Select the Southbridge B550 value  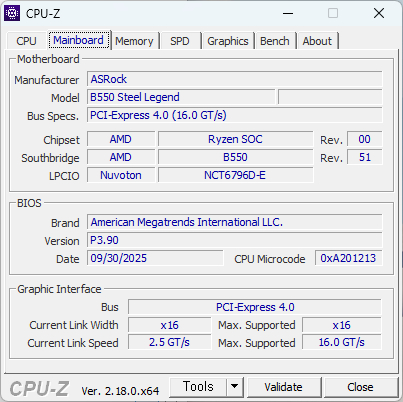(x=236, y=157)
